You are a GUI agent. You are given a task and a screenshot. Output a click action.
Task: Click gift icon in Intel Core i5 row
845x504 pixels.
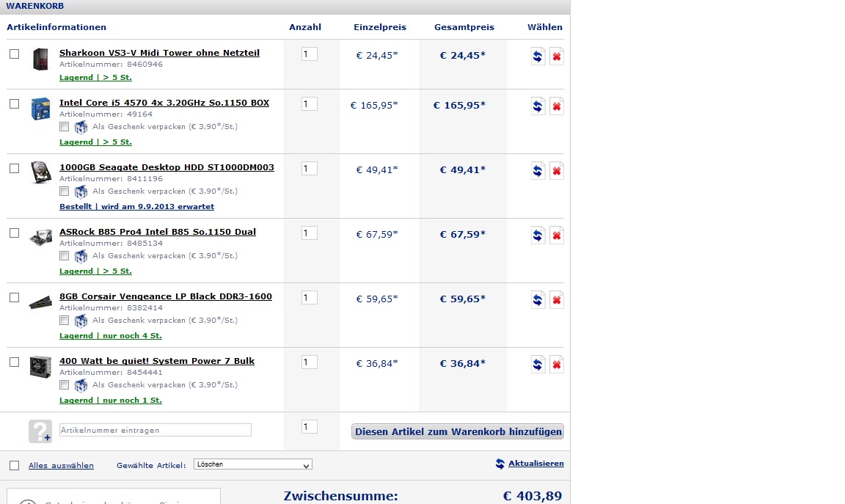(81, 127)
